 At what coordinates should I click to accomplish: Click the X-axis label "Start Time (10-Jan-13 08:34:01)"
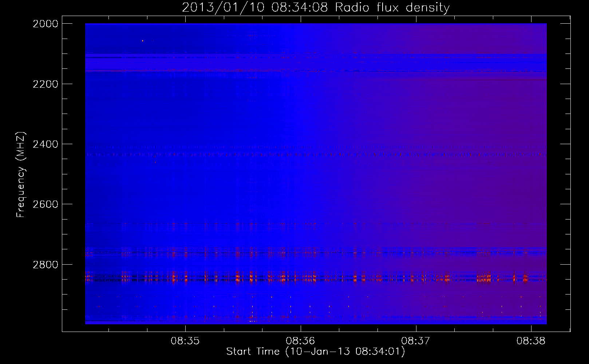[316, 352]
